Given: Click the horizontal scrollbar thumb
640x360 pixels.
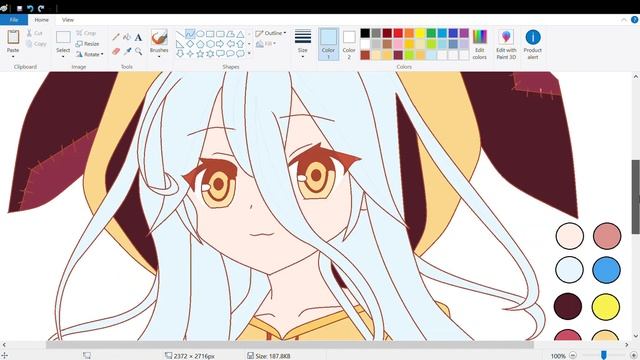Looking at the screenshot, I should pos(290,345).
